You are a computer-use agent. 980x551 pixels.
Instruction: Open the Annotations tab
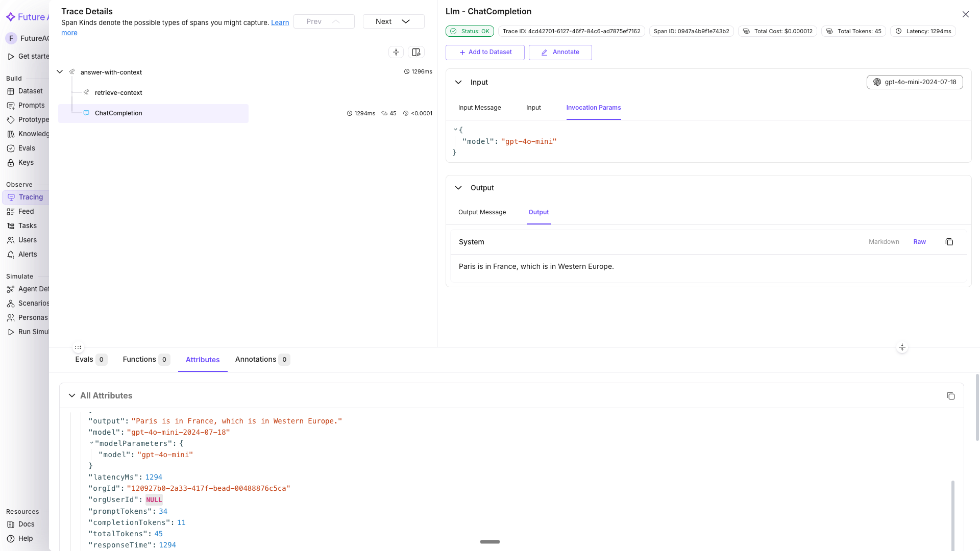point(256,359)
